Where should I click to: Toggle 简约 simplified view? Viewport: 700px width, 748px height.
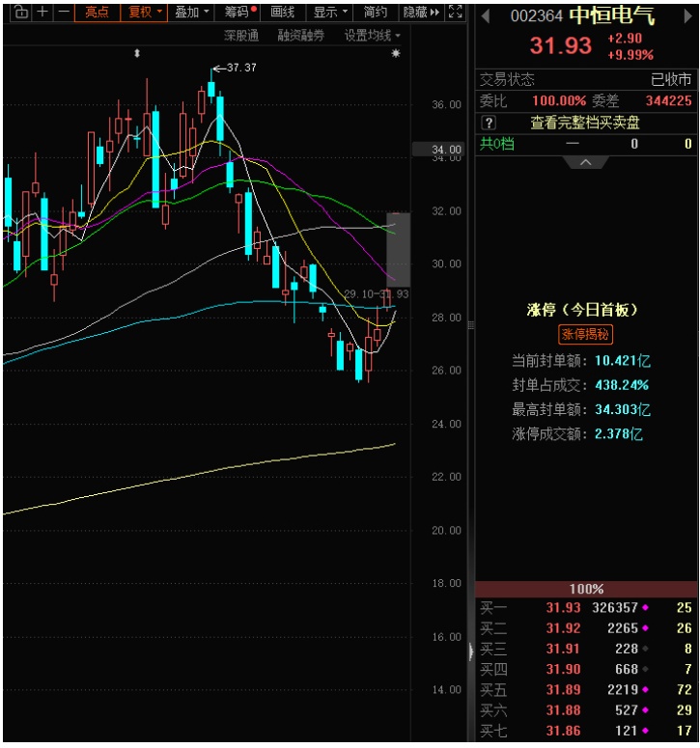coord(376,12)
